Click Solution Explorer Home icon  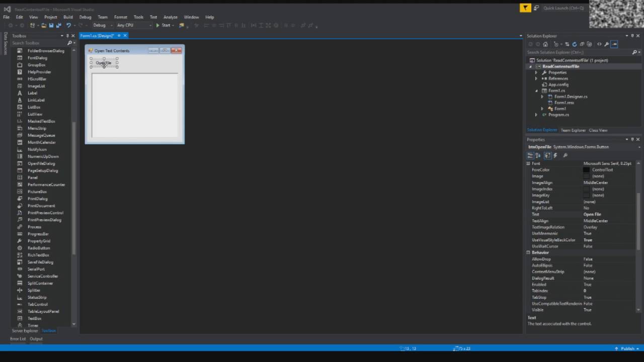[545, 44]
